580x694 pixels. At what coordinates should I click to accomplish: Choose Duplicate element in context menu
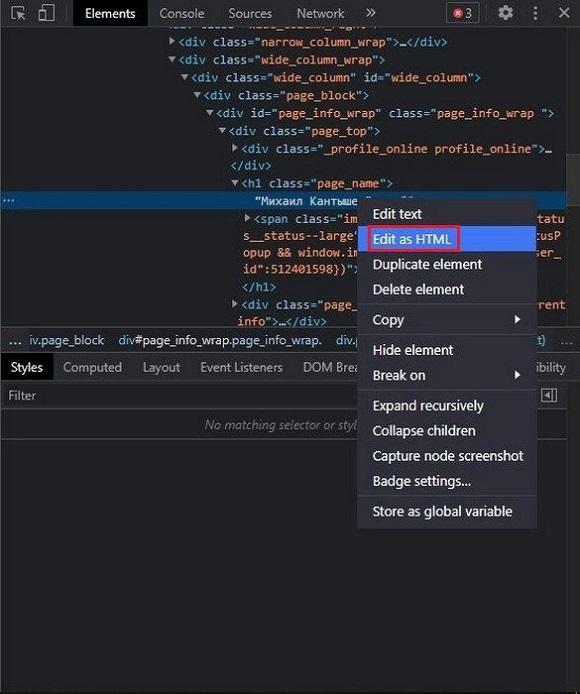[x=447, y=264]
